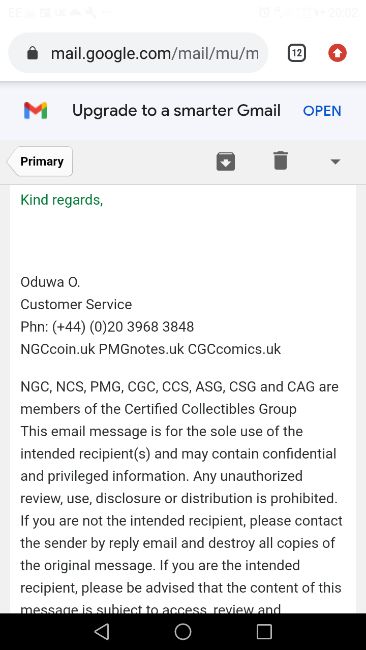Viewport: 366px width, 650px height.
Task: Open the more options dropdown arrow
Action: click(335, 162)
